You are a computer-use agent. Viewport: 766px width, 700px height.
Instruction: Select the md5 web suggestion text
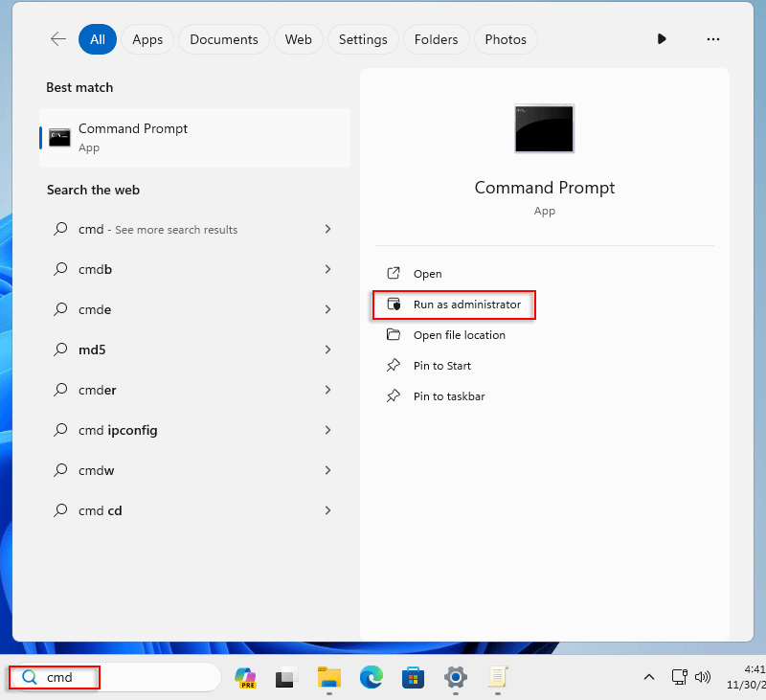[x=92, y=350]
